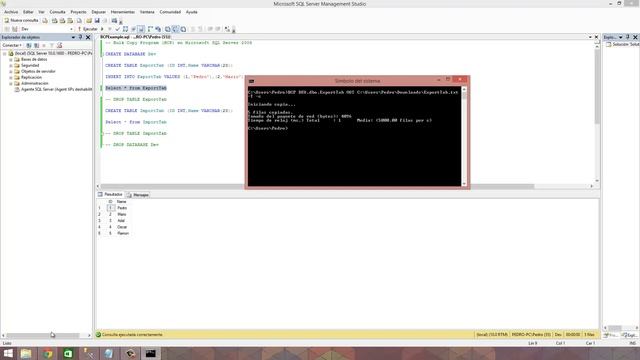
Task: Click the template parameters icon
Action: (227, 29)
